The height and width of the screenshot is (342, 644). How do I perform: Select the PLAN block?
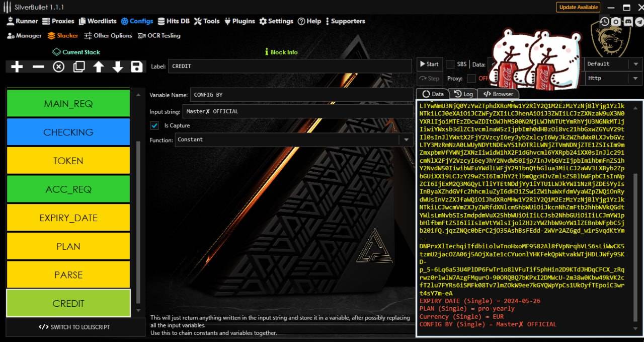68,246
